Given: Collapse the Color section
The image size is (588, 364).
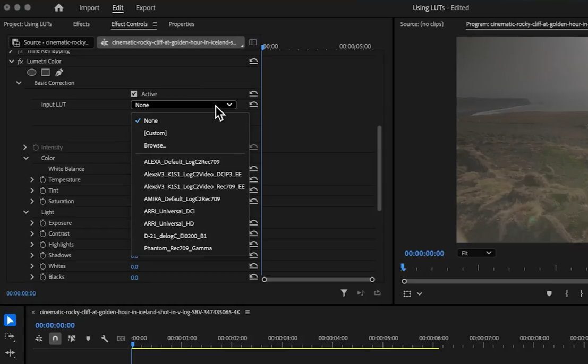Looking at the screenshot, I should coord(26,158).
